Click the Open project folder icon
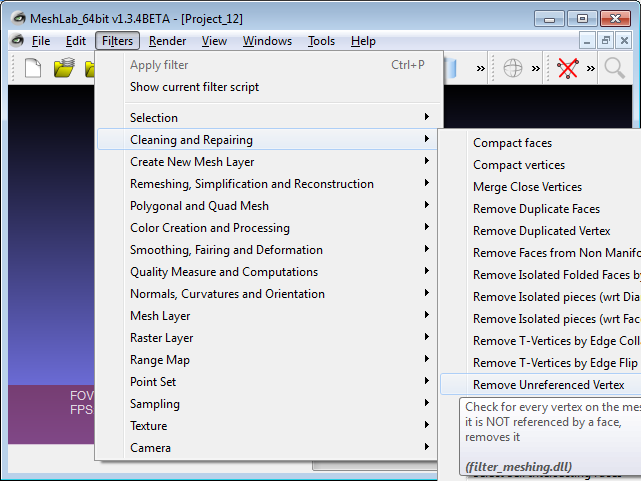This screenshot has height=481, width=641. [64, 68]
